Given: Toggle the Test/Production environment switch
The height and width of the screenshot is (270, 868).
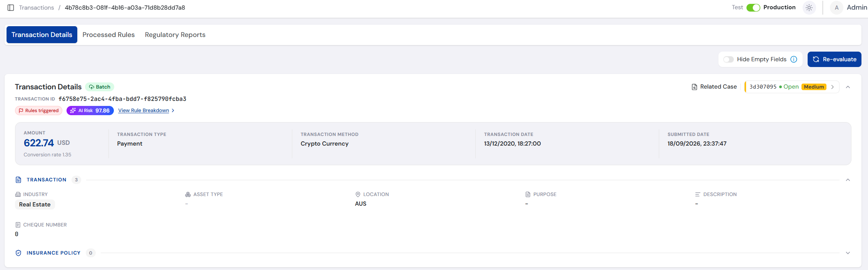Looking at the screenshot, I should (x=753, y=8).
